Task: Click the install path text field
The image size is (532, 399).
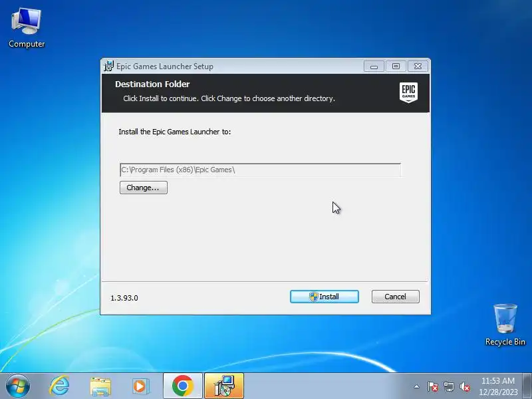Action: [x=260, y=170]
